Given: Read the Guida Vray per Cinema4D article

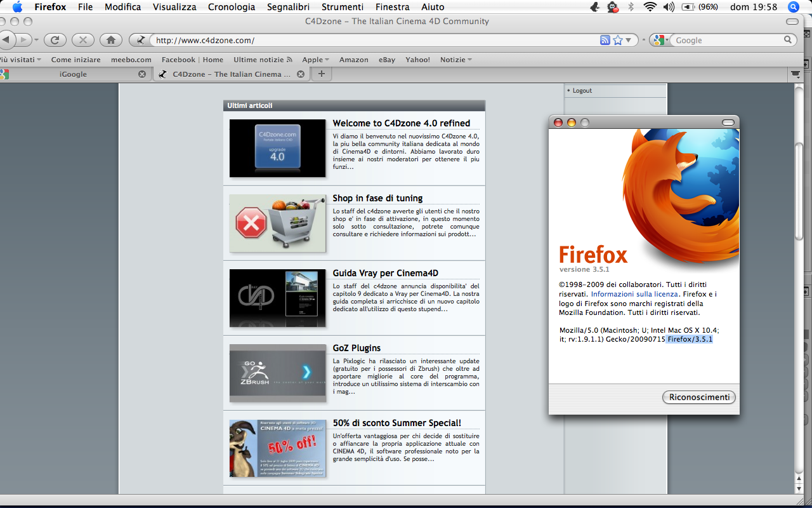Looking at the screenshot, I should [386, 273].
